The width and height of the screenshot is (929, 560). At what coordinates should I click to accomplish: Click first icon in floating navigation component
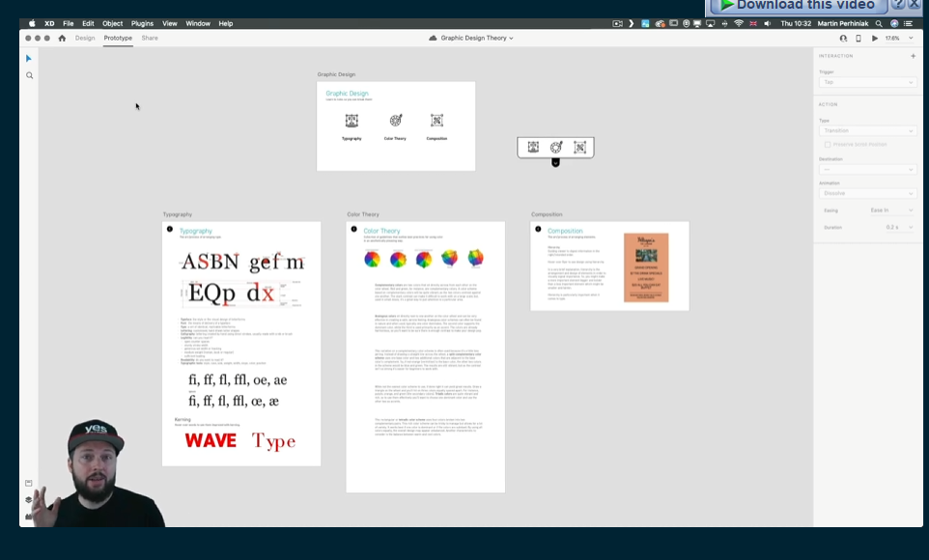pyautogui.click(x=533, y=147)
